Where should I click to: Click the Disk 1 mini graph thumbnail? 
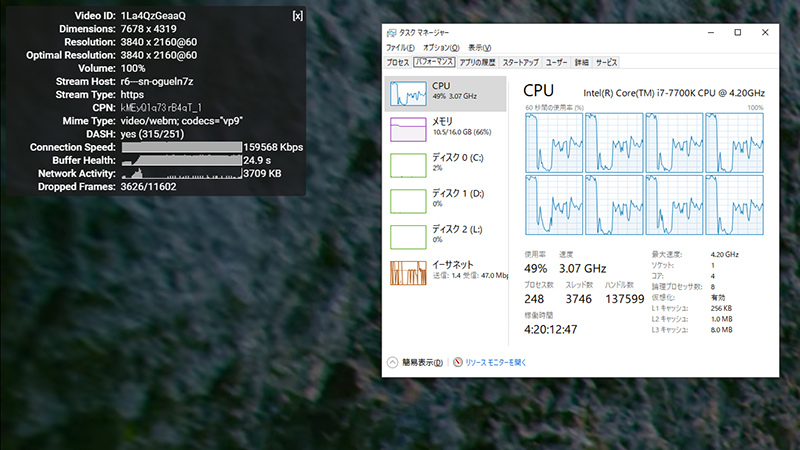[x=408, y=201]
